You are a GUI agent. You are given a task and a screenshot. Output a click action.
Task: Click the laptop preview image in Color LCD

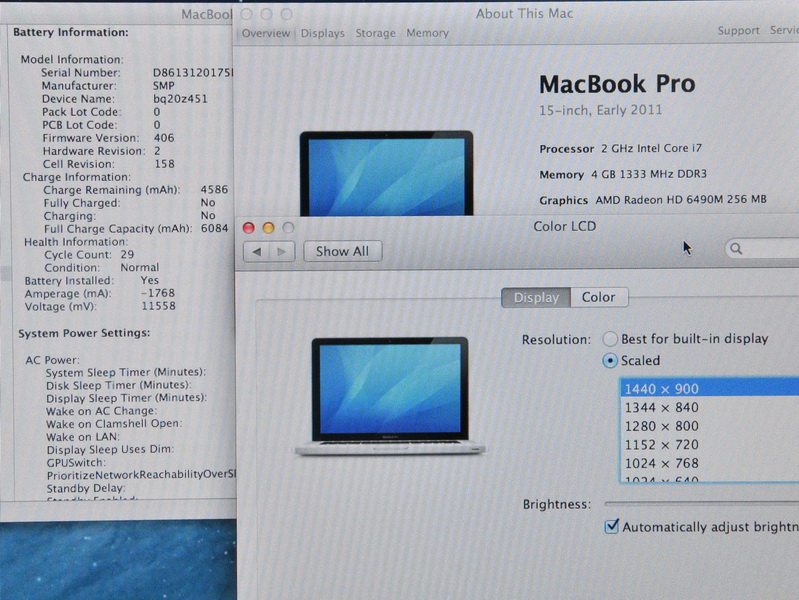pyautogui.click(x=390, y=396)
